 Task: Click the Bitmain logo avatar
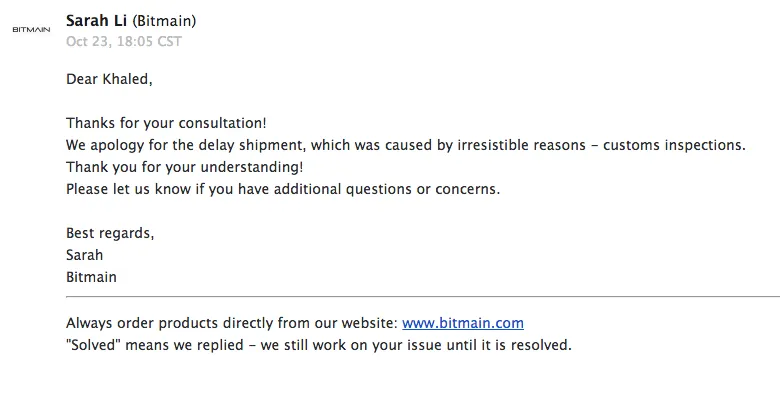point(31,30)
